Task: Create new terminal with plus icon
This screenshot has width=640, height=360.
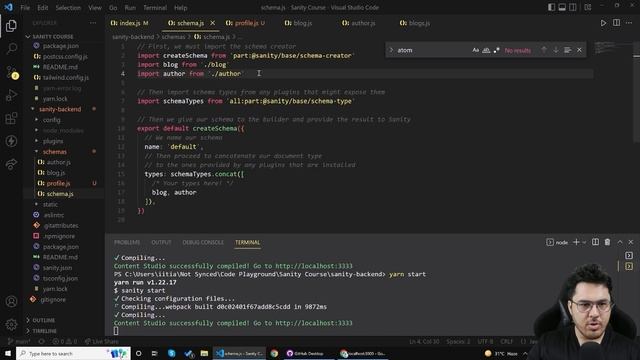Action: (576, 242)
